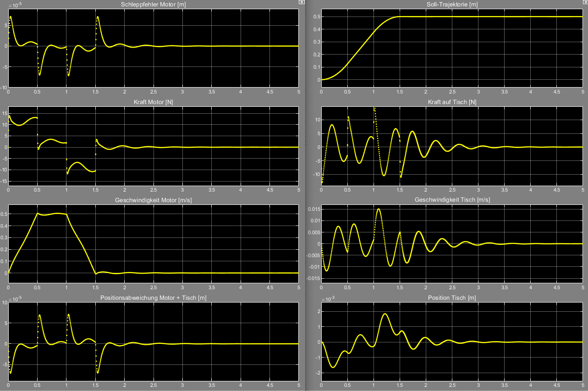Click the ×10^-3 exponent label of Position Tisch
588x391 pixels.
pos(328,299)
